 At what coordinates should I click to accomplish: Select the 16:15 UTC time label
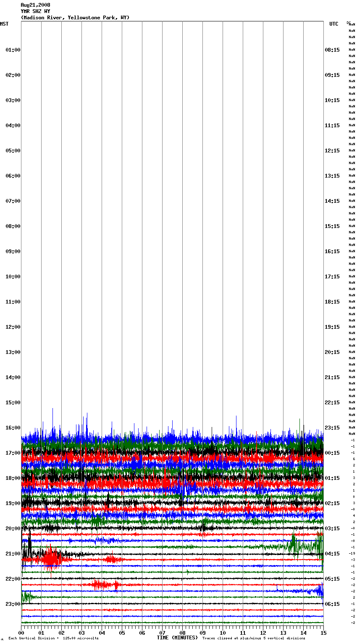[x=332, y=251]
